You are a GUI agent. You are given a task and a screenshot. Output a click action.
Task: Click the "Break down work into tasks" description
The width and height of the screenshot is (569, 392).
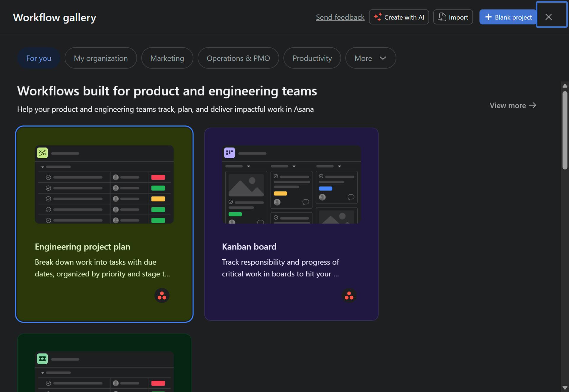click(103, 268)
